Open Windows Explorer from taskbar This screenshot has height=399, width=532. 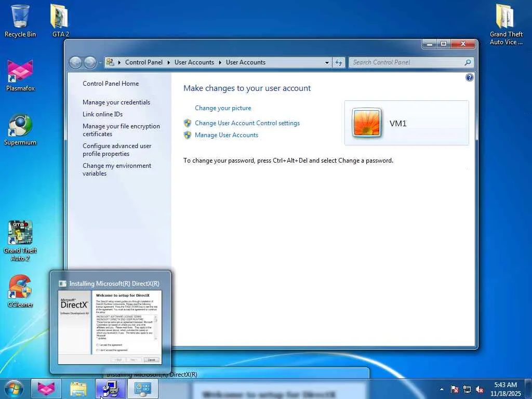(x=78, y=389)
